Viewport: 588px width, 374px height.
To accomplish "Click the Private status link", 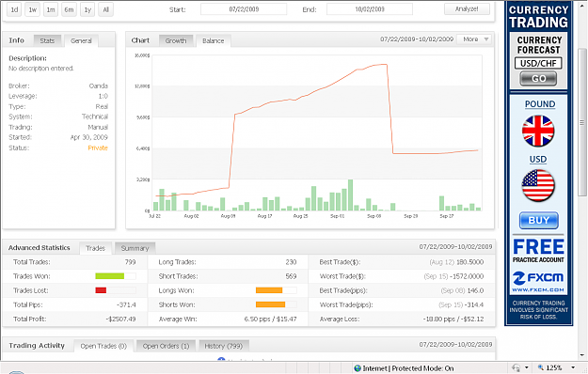I will [x=98, y=148].
